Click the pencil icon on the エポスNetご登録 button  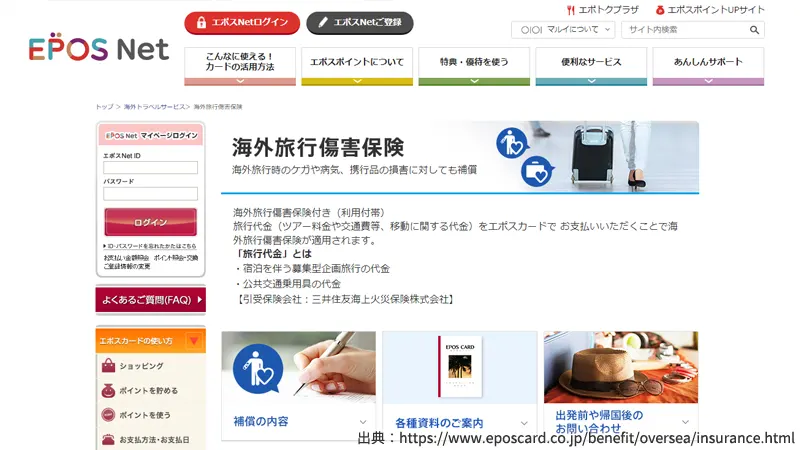click(x=322, y=22)
